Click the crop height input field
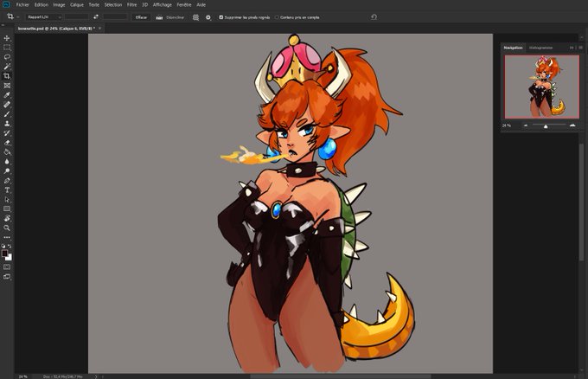The width and height of the screenshot is (588, 379). [x=116, y=17]
